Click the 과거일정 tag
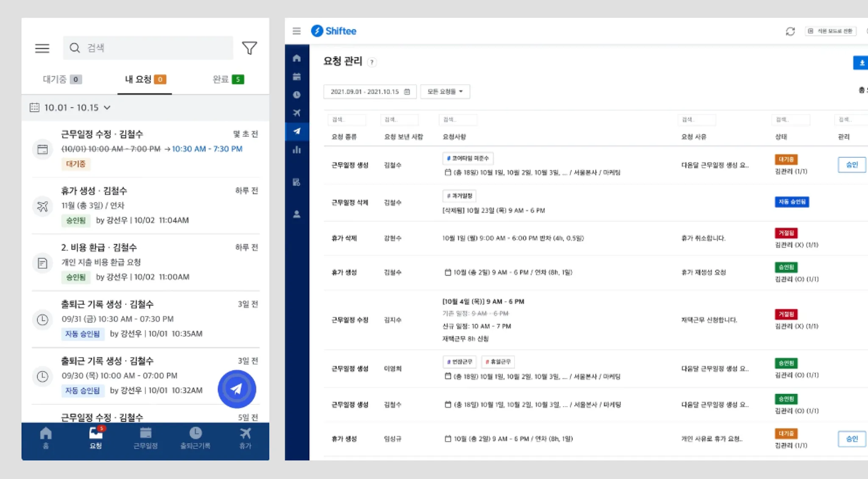Viewport: 868px width, 479px height. 459,196
